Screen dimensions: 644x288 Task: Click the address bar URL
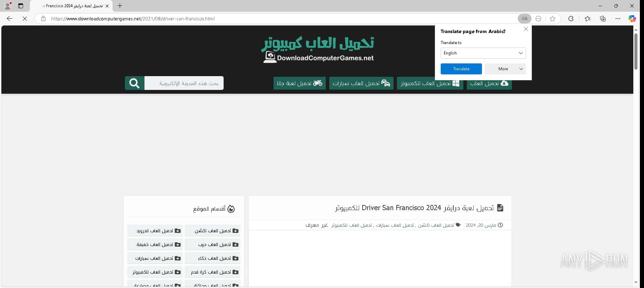pyautogui.click(x=133, y=19)
